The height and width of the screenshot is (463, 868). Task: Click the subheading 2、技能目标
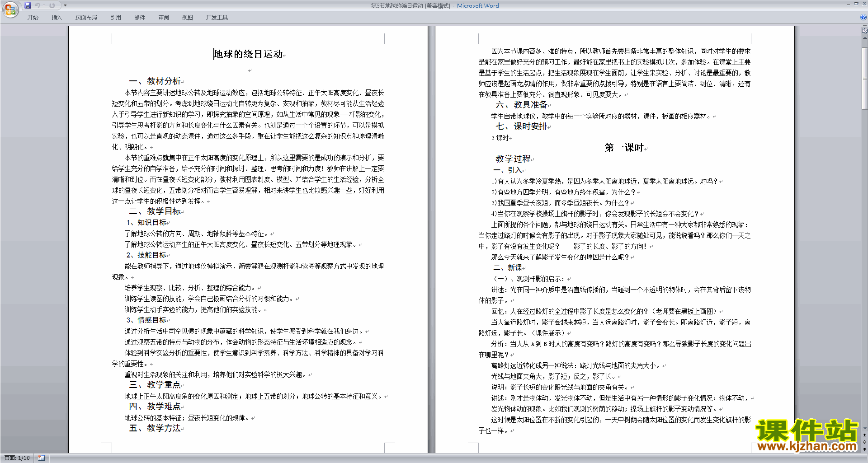[x=146, y=255]
